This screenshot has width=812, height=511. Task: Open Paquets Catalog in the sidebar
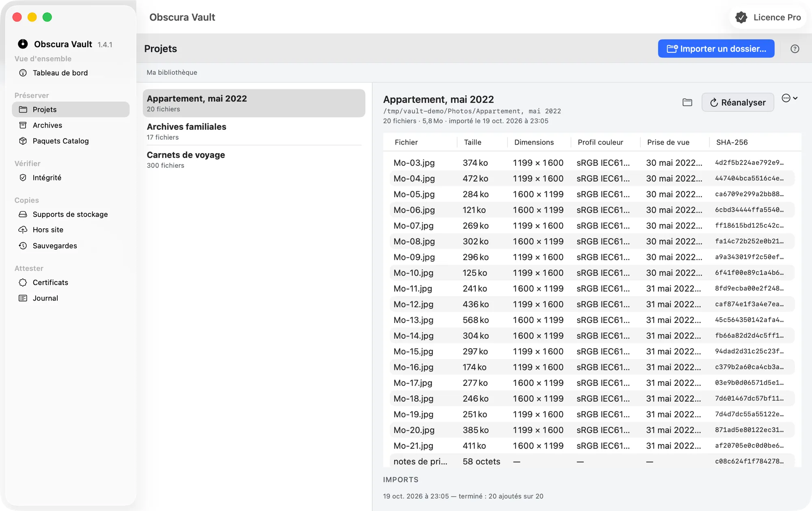(x=71, y=141)
